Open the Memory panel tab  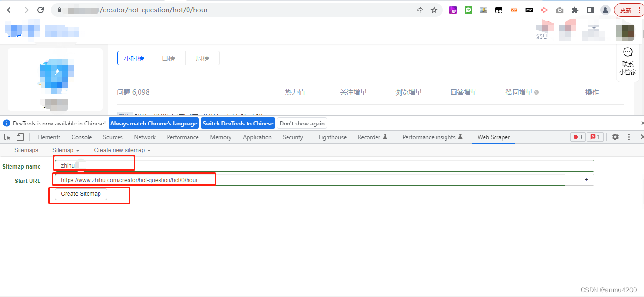point(221,137)
